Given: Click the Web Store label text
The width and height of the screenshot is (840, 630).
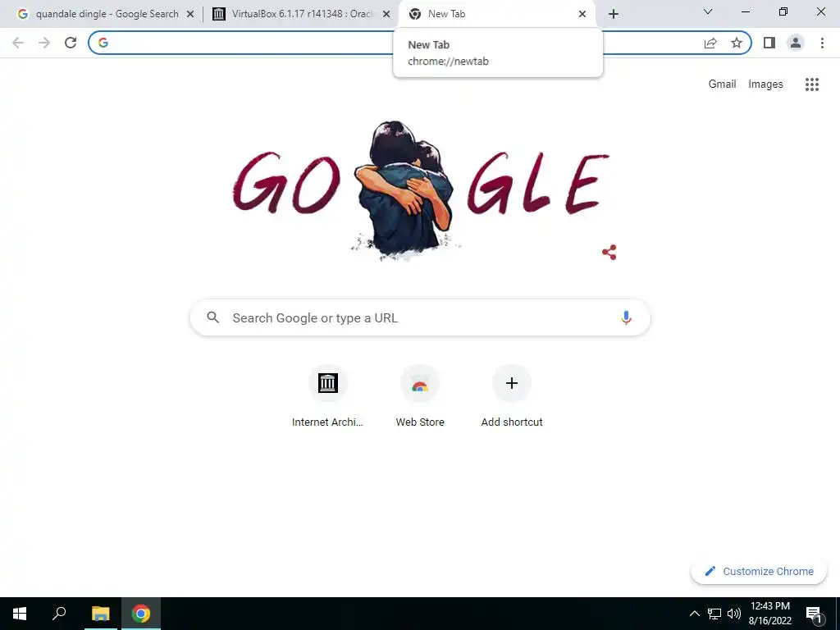Looking at the screenshot, I should tap(420, 422).
